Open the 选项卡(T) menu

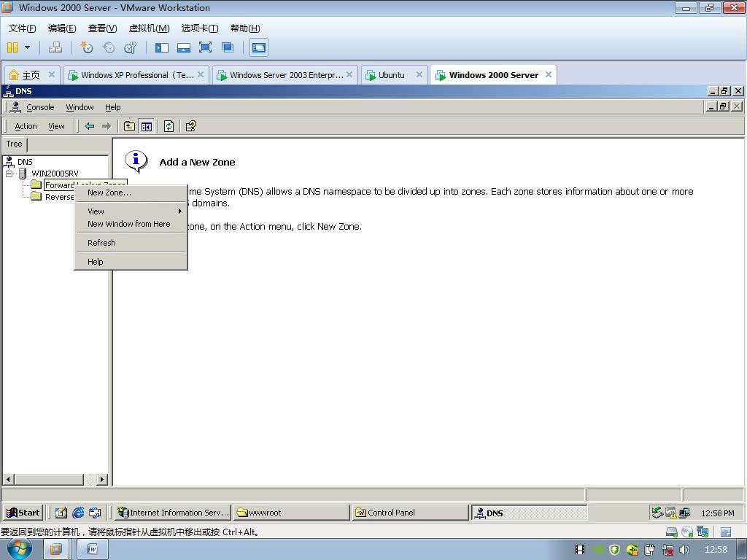(x=200, y=28)
